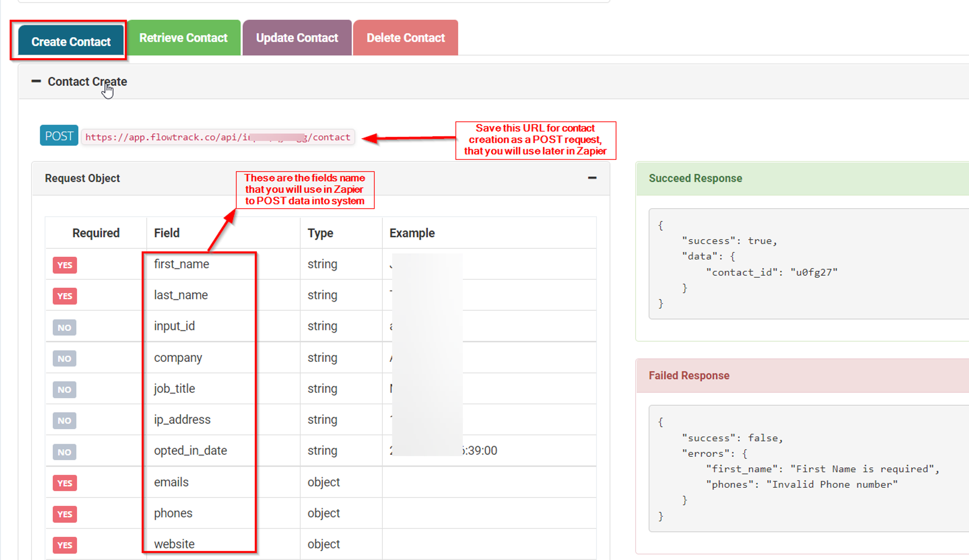Click YES badge beside emails field
The width and height of the screenshot is (969, 560).
click(x=64, y=483)
